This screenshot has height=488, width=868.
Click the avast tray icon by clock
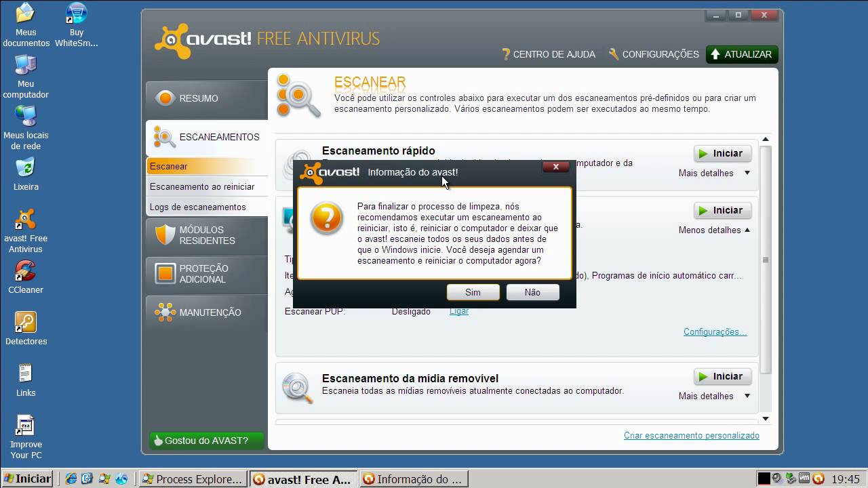coord(818,479)
